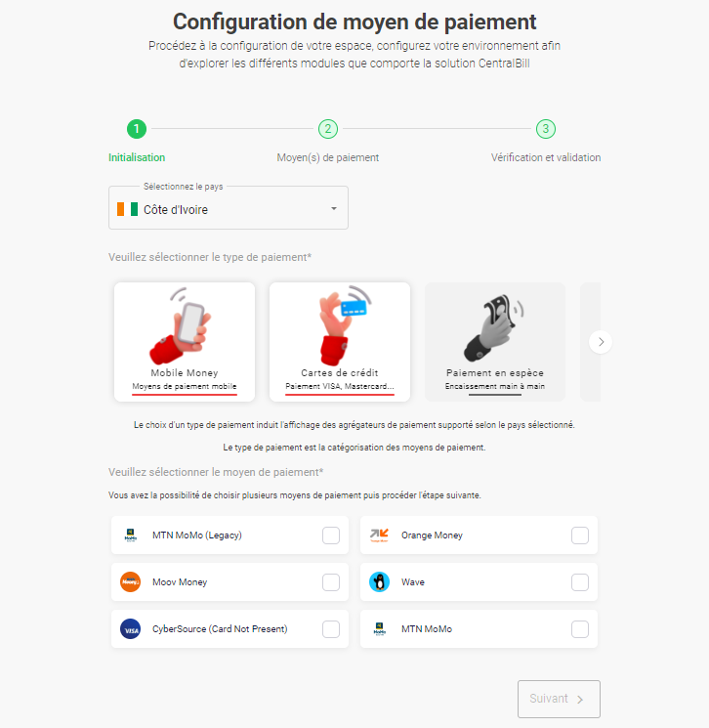Click the Suivant button
Screen dimensions: 709x728
pyautogui.click(x=559, y=699)
